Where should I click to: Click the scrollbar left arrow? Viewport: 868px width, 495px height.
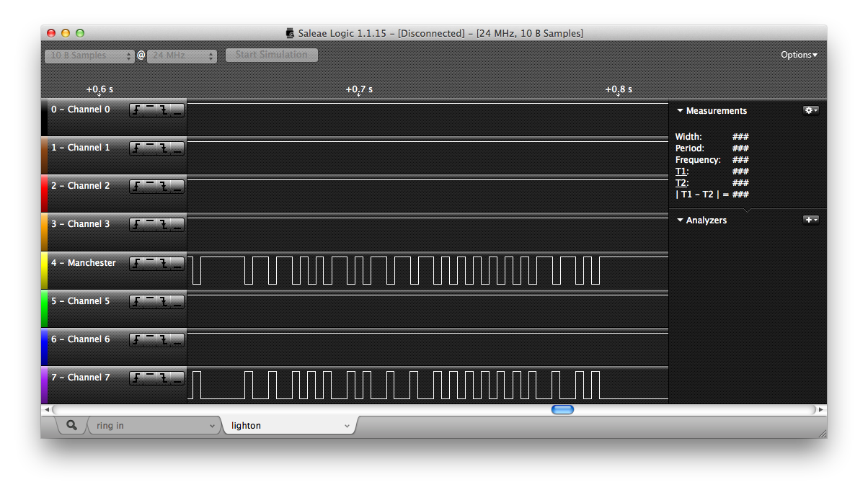coord(48,409)
